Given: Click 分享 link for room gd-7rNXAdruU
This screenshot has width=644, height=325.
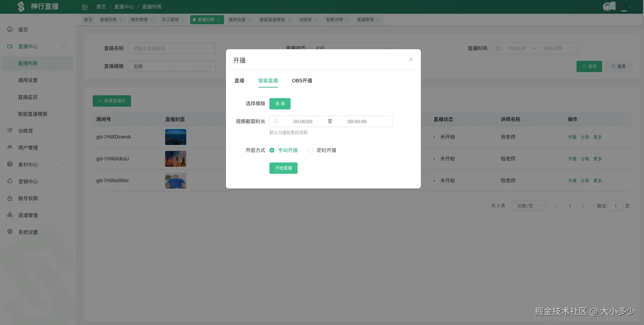Looking at the screenshot, I should click(x=585, y=159).
